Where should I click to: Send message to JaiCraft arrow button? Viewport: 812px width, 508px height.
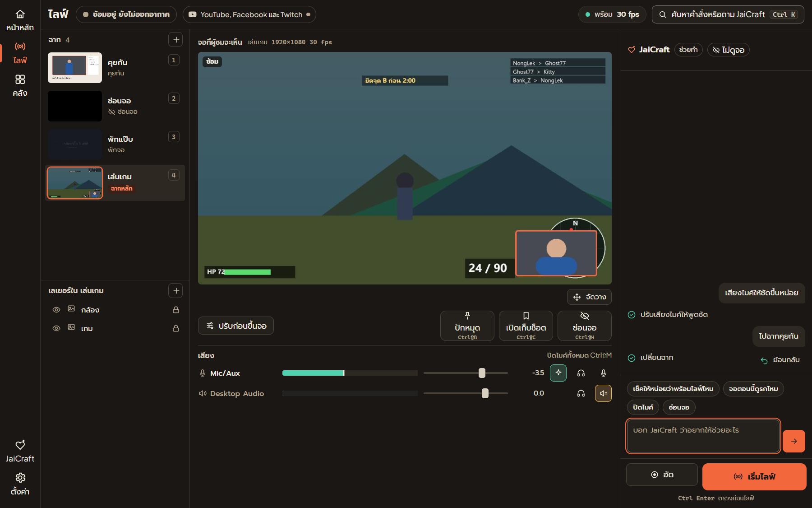[x=794, y=441]
